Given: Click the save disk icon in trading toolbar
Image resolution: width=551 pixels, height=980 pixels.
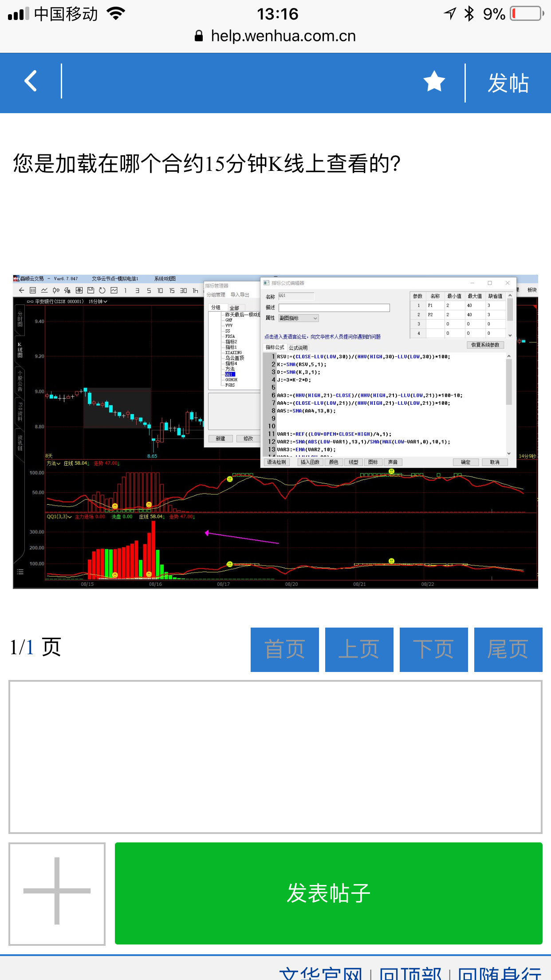Looking at the screenshot, I should click(x=91, y=290).
